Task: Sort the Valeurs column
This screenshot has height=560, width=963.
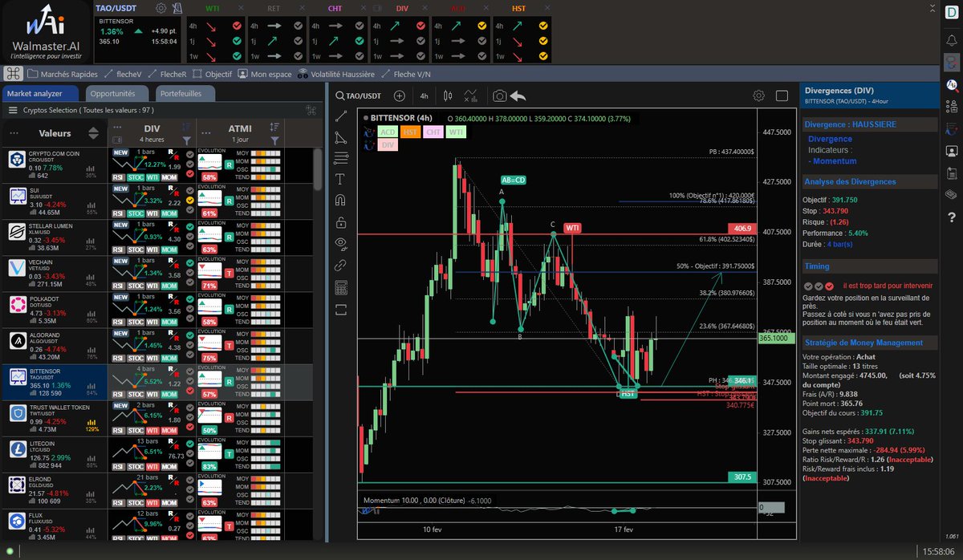Action: [93, 133]
